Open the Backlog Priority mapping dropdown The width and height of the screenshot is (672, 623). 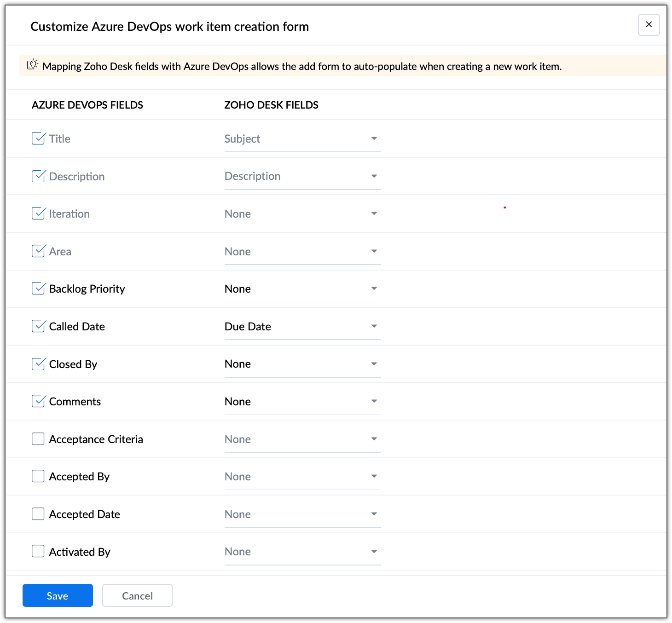coord(302,289)
